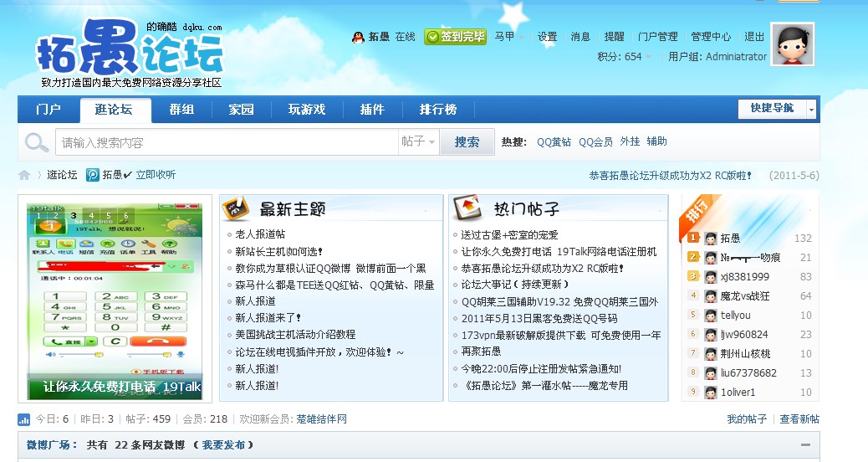Image resolution: width=868 pixels, height=462 pixels.
Task: Click the 立即收听 link
Action: [x=156, y=175]
